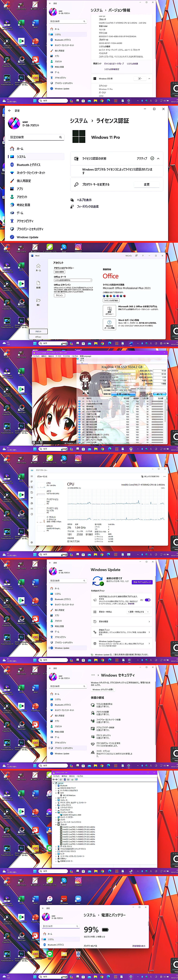Image resolution: width=178 pixels, height=980 pixels.
Task: Collapse the ライセンス認証の状態 section chevron
Action: point(158,159)
